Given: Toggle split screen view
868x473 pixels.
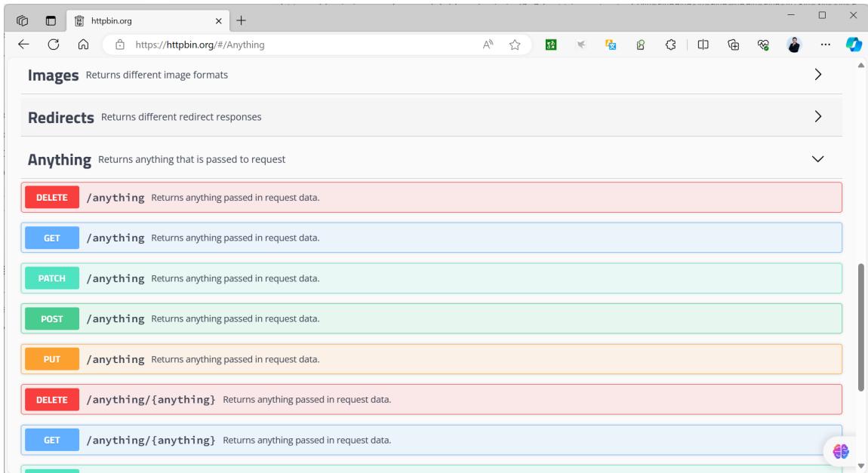Looking at the screenshot, I should [x=703, y=45].
